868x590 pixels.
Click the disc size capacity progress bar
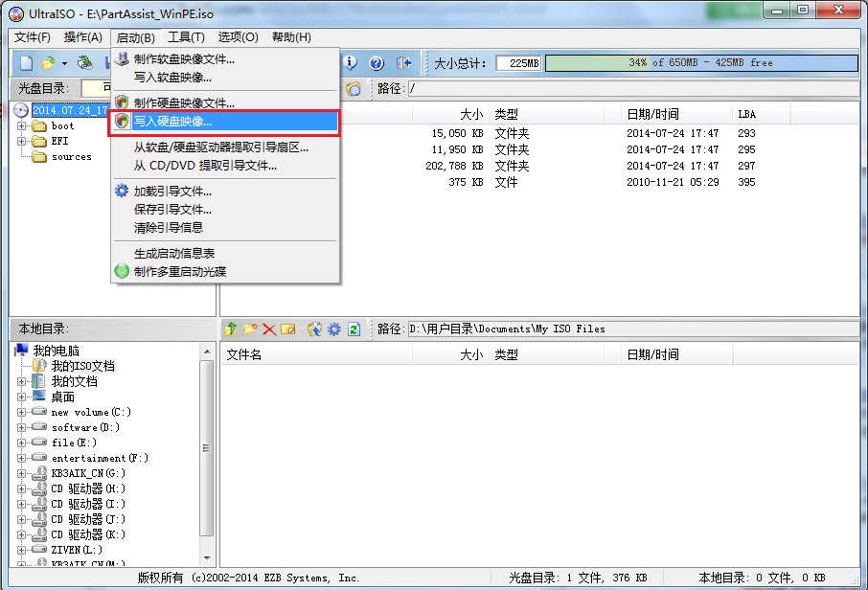click(x=701, y=63)
